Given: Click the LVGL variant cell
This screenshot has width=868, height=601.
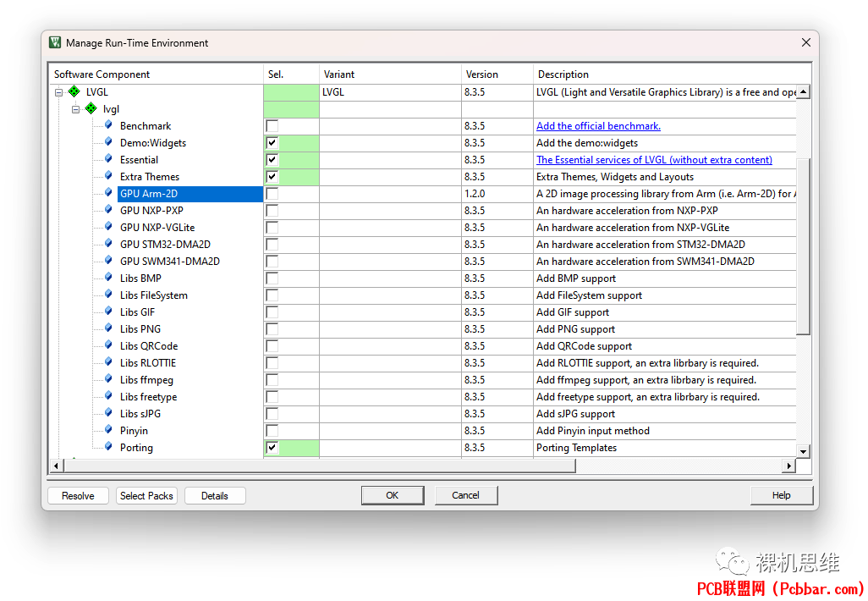Looking at the screenshot, I should pos(390,92).
